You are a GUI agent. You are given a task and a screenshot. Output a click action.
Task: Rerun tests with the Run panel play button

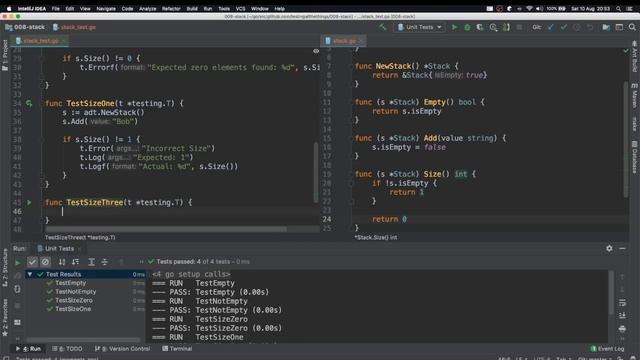(x=18, y=262)
